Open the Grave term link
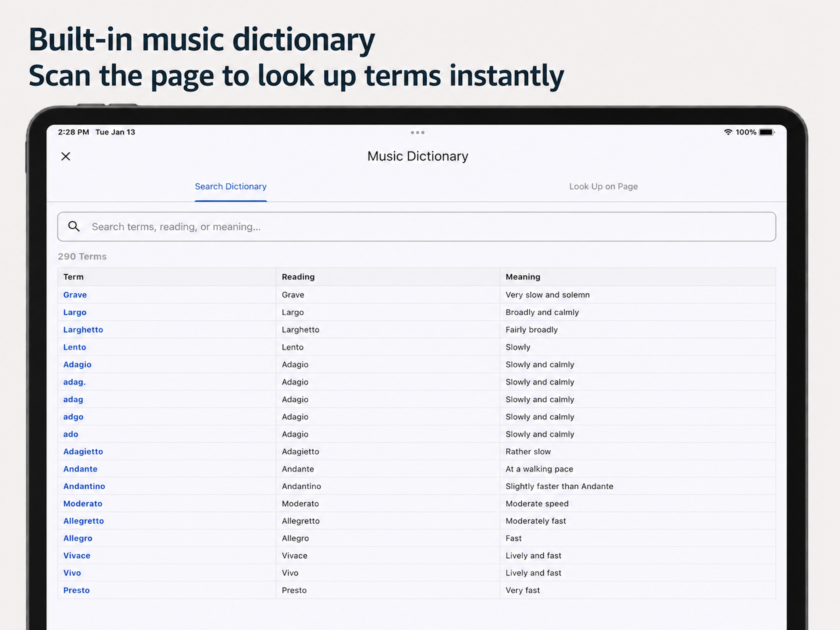The image size is (840, 630). tap(75, 295)
